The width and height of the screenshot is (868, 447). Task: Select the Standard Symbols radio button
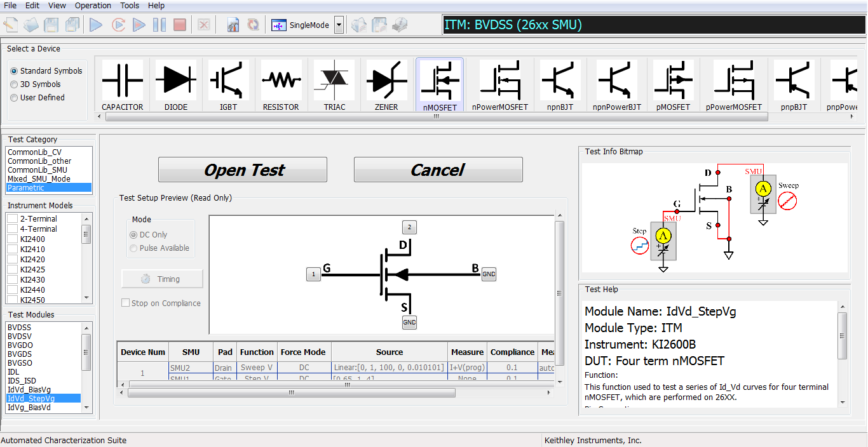click(15, 71)
